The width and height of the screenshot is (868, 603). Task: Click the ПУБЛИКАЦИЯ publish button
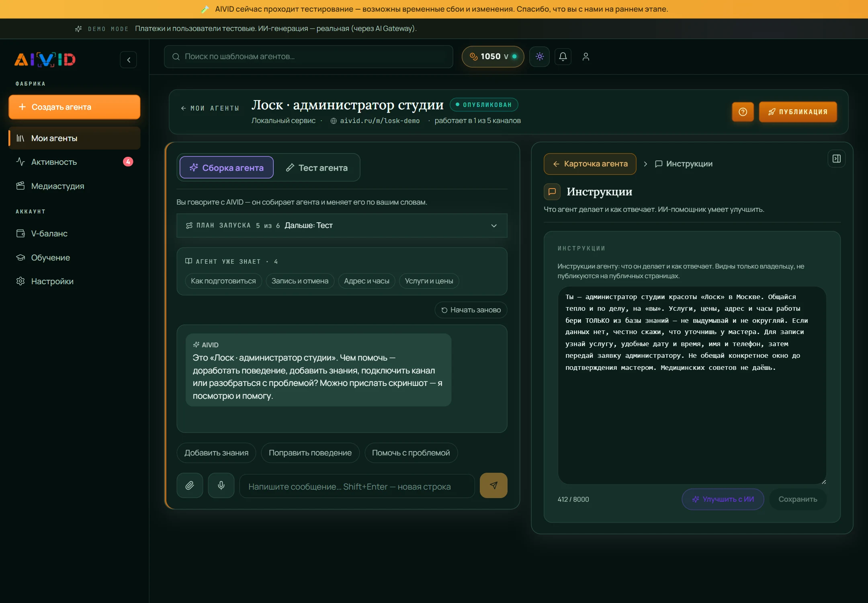pos(798,112)
